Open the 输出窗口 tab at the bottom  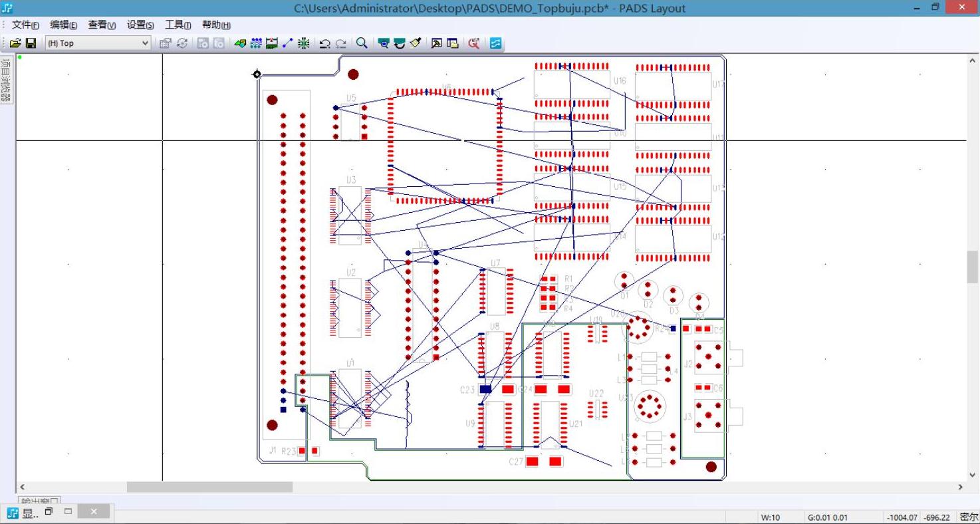click(39, 501)
